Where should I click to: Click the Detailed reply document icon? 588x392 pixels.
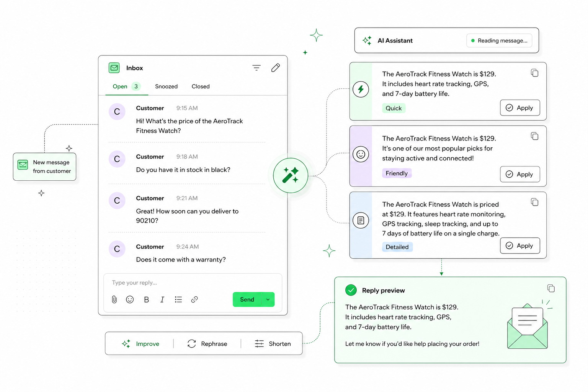[361, 220]
